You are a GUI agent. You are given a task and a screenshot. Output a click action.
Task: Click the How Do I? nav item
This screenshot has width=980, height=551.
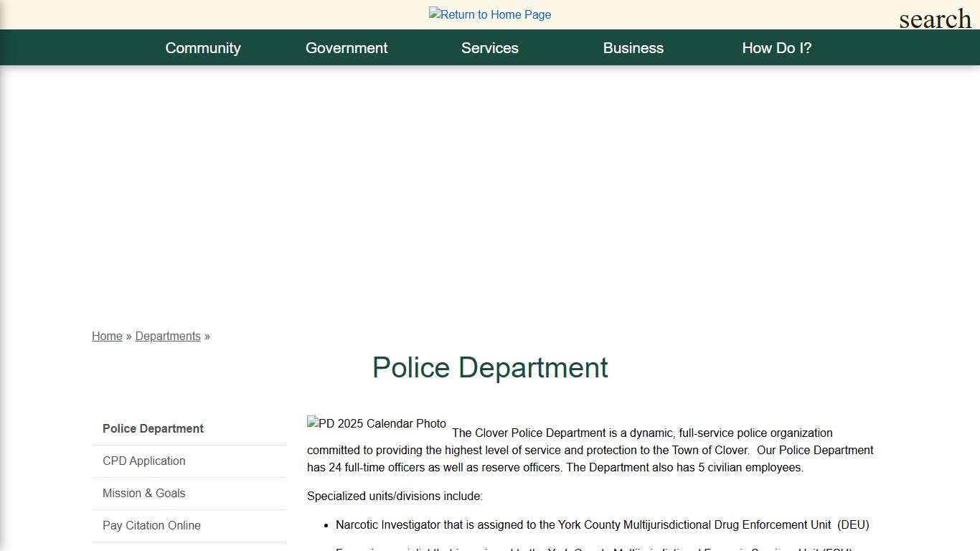[777, 47]
